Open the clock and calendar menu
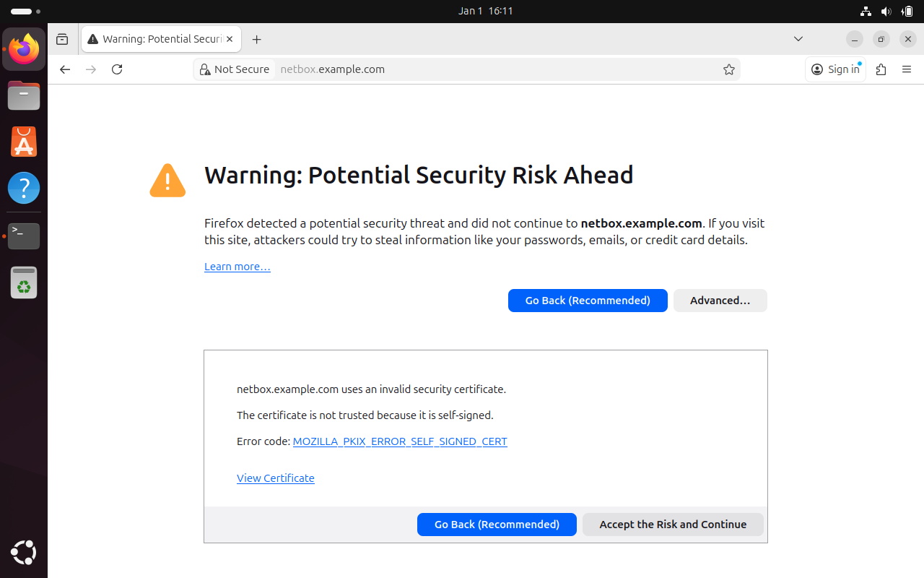Viewport: 924px width, 578px height. 485,11
